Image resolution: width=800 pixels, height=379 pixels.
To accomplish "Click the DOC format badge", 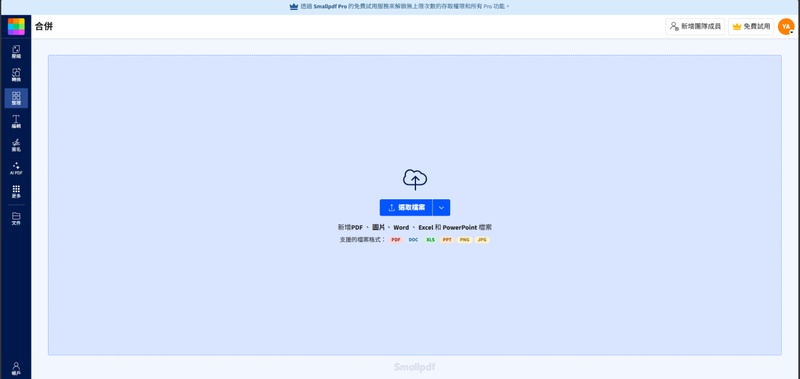I will (x=413, y=240).
